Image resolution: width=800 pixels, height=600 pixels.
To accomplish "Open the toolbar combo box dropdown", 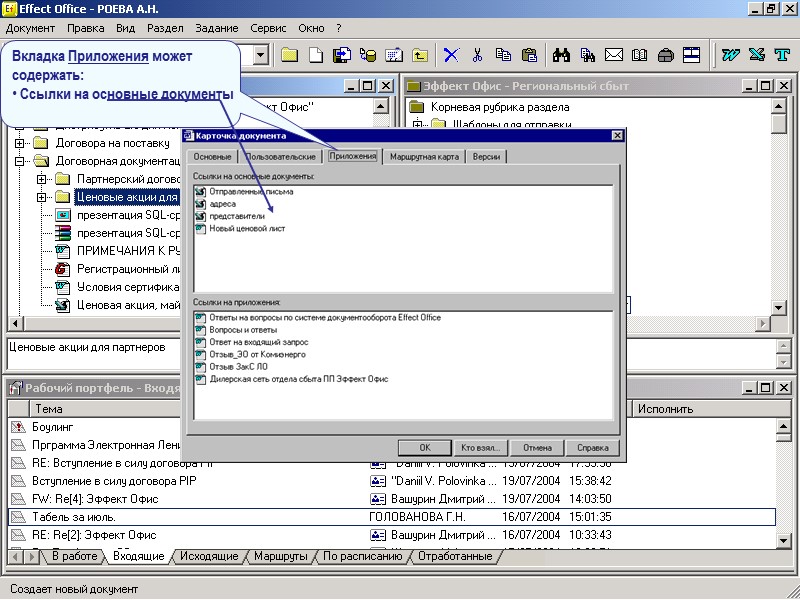I will click(261, 55).
